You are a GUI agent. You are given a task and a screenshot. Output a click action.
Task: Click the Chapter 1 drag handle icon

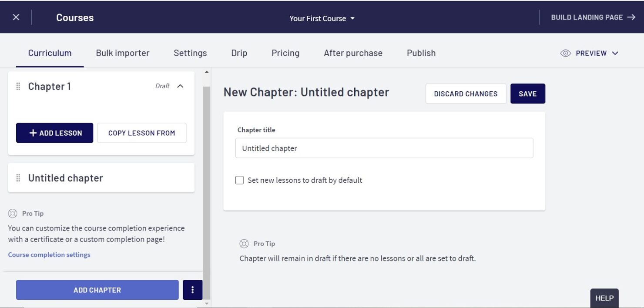pos(18,87)
